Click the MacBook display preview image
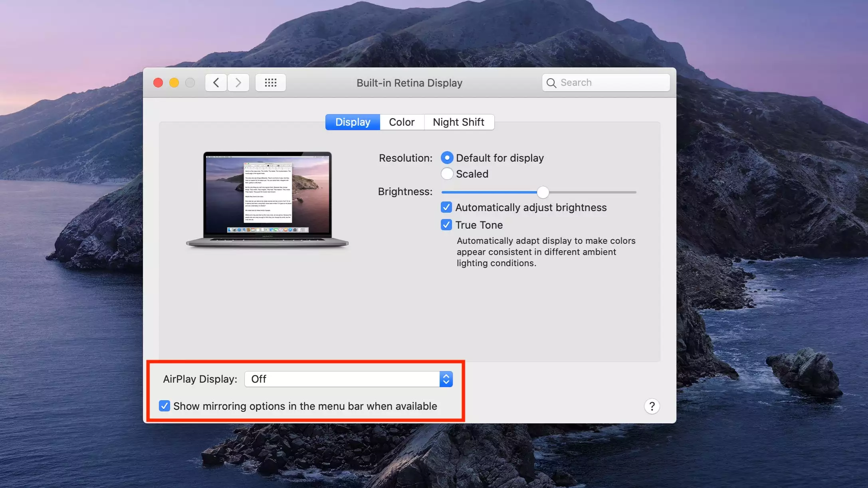Screen dimensions: 868x488 click(267, 199)
